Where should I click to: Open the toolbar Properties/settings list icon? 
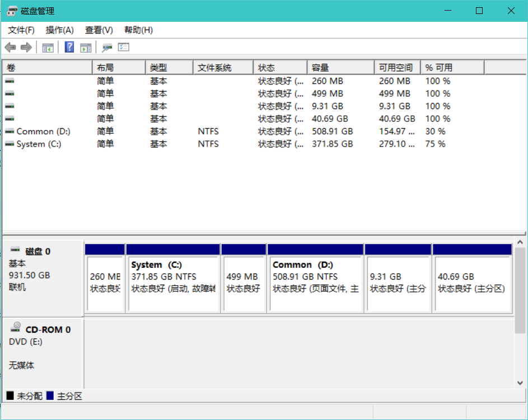(x=124, y=47)
